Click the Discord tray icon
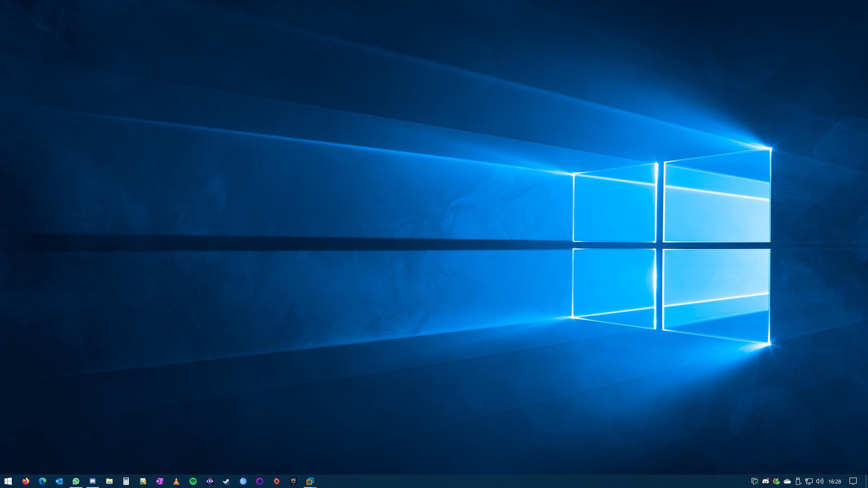The height and width of the screenshot is (488, 868). [x=766, y=481]
